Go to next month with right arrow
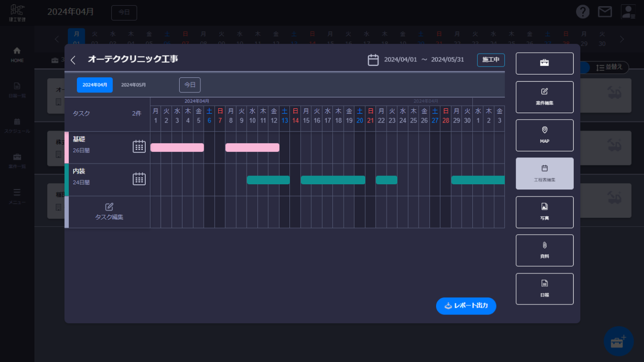644x362 pixels. pos(621,40)
